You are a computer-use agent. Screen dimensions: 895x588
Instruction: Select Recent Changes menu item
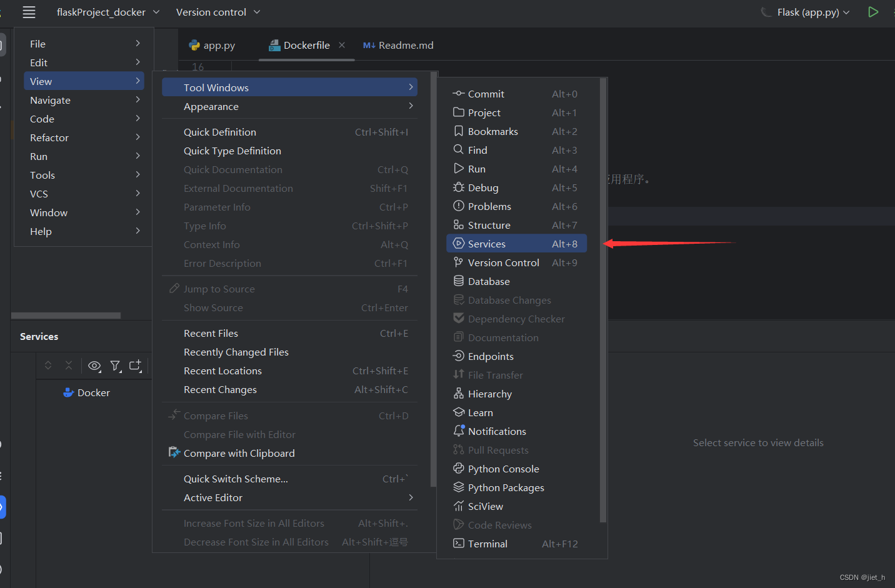coord(289,389)
